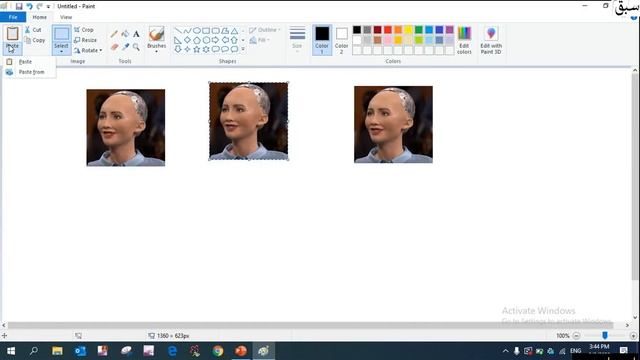Screen dimensions: 640x360
Task: Choose the Down arrow shape
Action: 178,49
